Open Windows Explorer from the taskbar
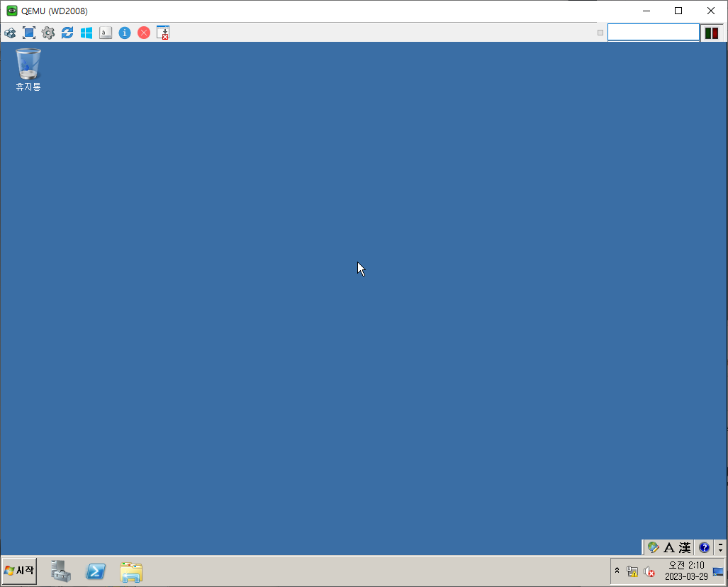Viewport: 728px width, 587px height. [131, 571]
